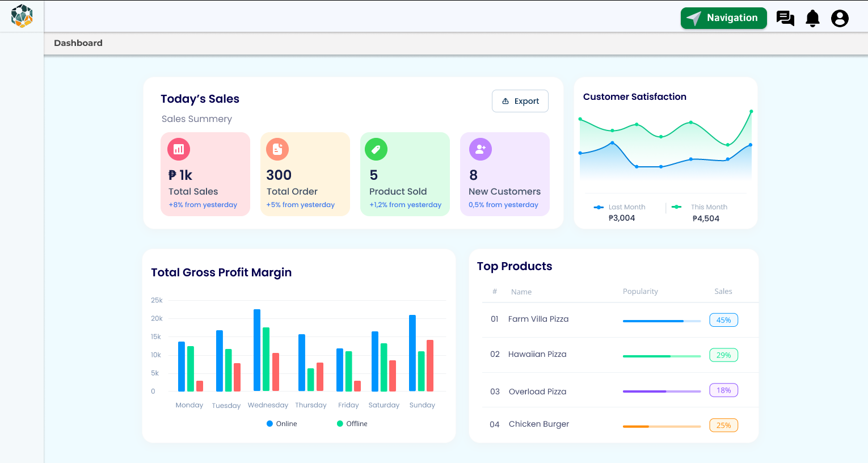Click the Total Sales chart icon
This screenshot has height=463, width=868.
click(x=179, y=149)
